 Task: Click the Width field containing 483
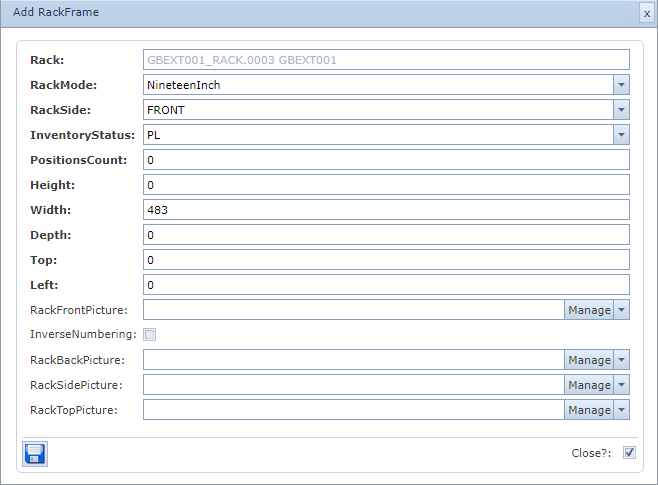pos(386,210)
